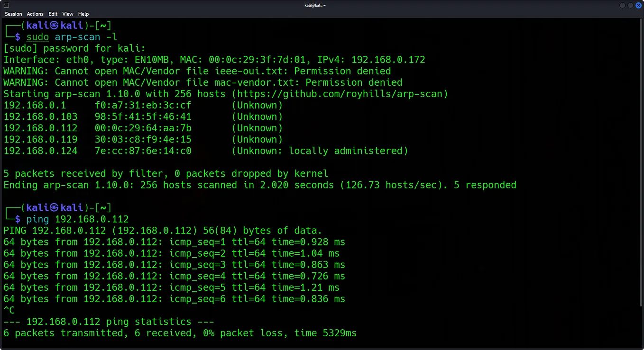Open the Help menu
Screen dimensions: 644x350
(x=83, y=14)
